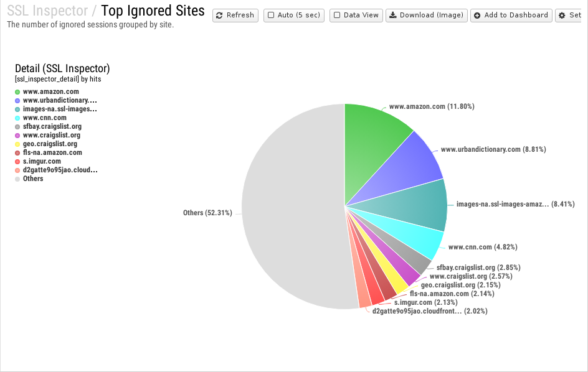Click the geo.craigslist.org (2.15%) chart label

(x=460, y=285)
